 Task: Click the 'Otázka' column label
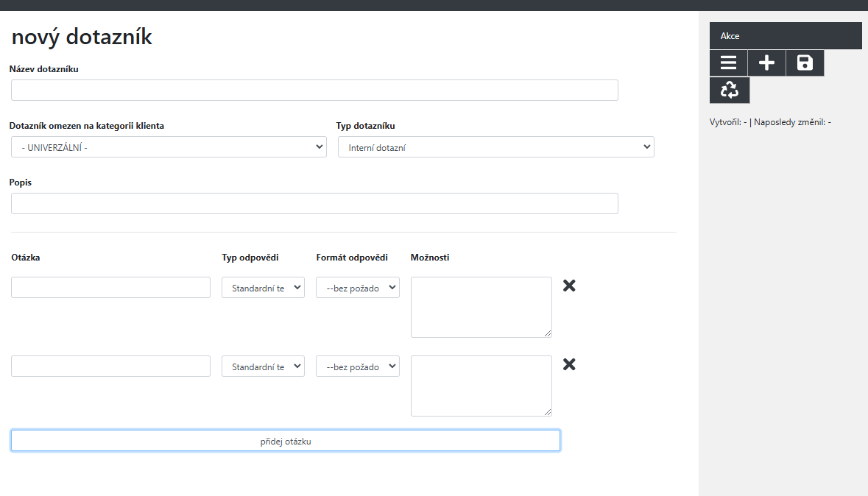pyautogui.click(x=26, y=258)
